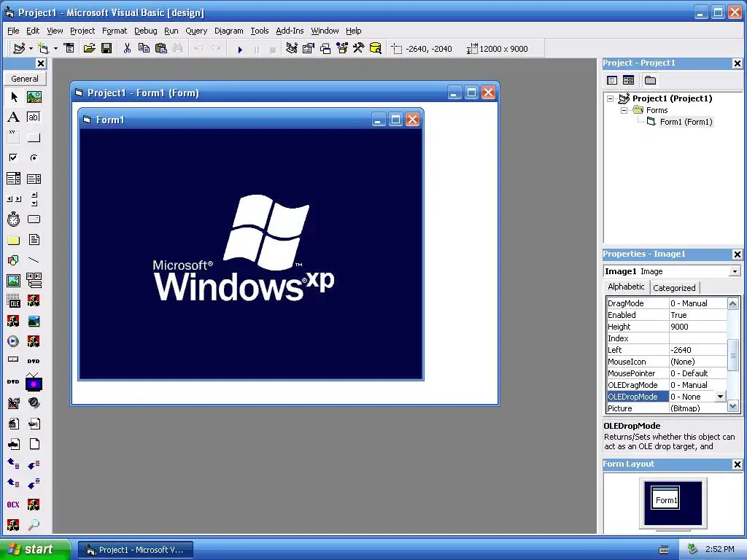
Task: Select the PictureBox control in the toolbox
Action: point(34,97)
